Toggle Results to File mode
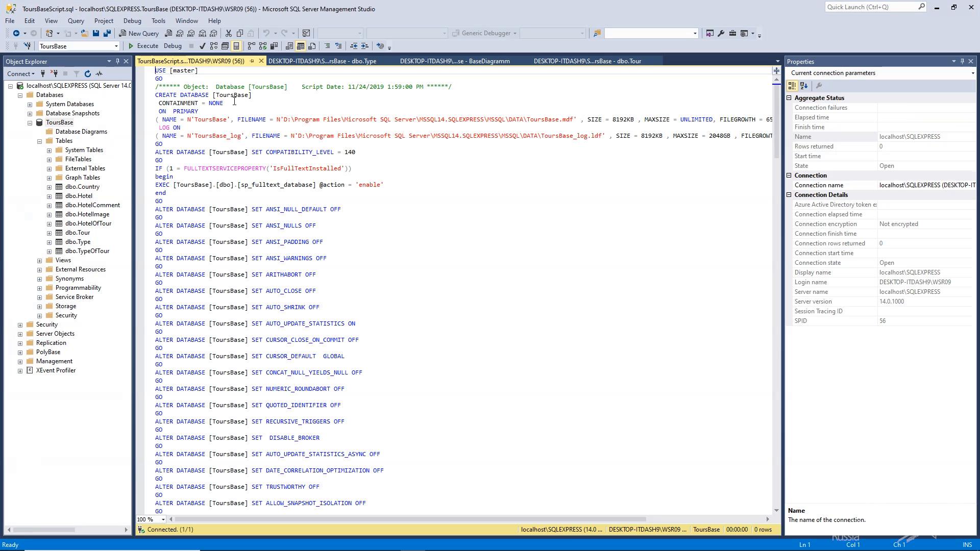 pyautogui.click(x=312, y=46)
